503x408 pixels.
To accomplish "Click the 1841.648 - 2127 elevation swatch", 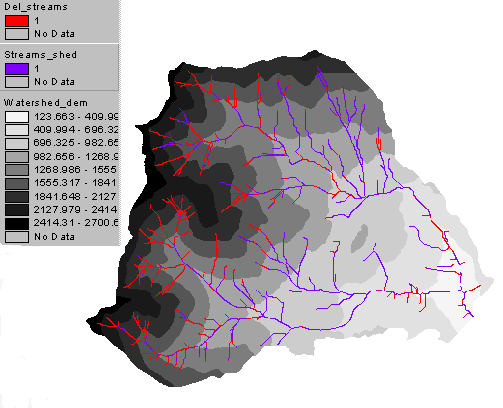I will (17, 197).
